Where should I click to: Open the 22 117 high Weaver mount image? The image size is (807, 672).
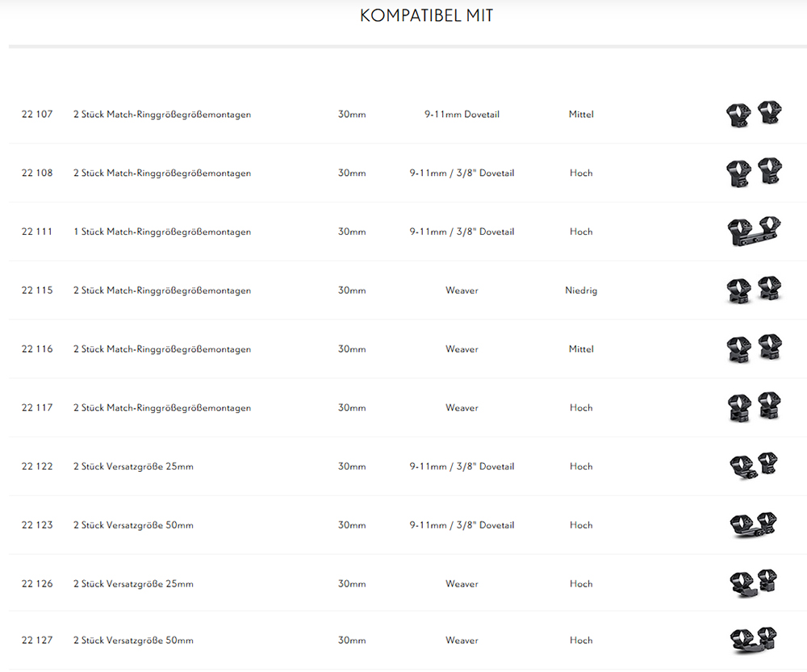point(754,407)
